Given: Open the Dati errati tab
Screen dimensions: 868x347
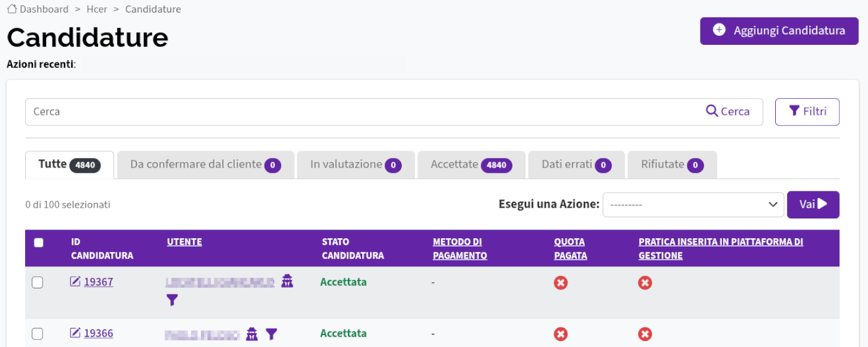Looking at the screenshot, I should click(x=576, y=165).
